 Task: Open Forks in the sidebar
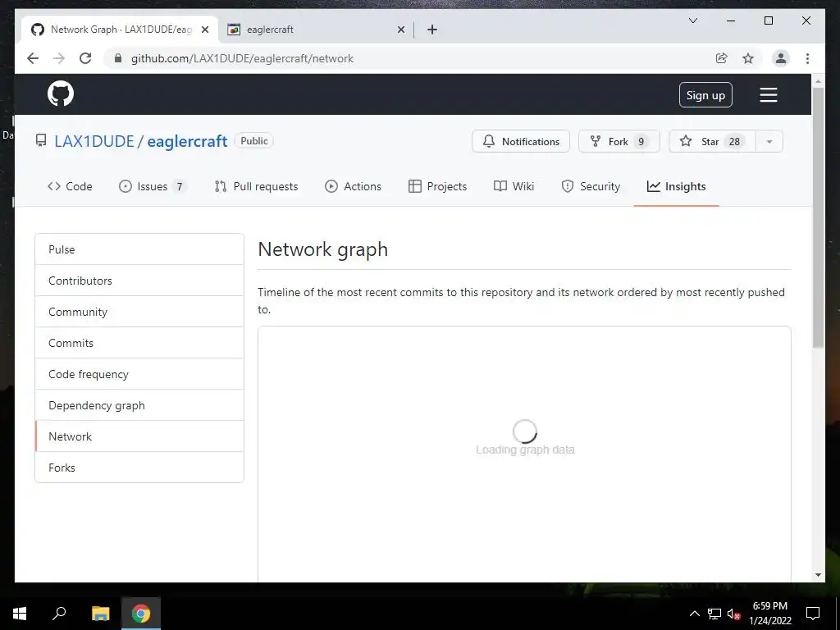click(x=139, y=467)
